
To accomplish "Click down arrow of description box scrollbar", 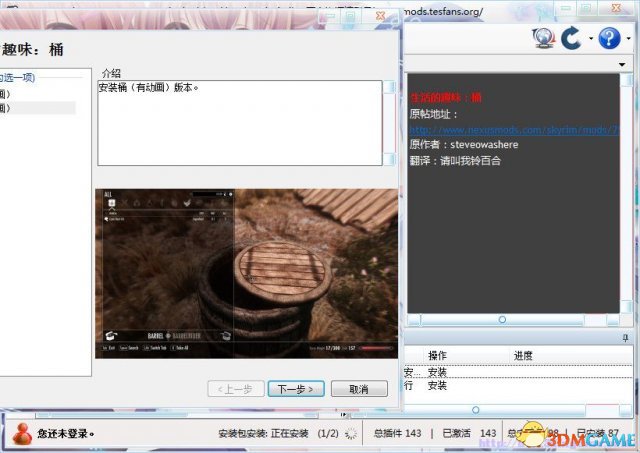I will pos(390,159).
